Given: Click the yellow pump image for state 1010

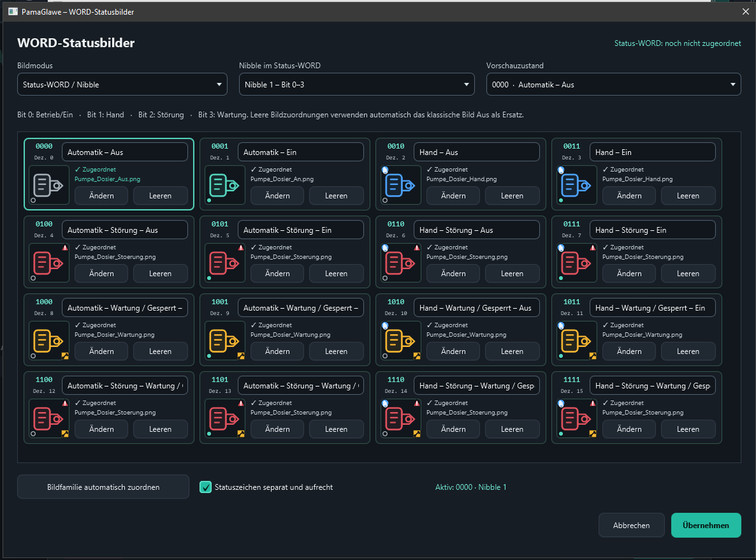Looking at the screenshot, I should pos(401,341).
